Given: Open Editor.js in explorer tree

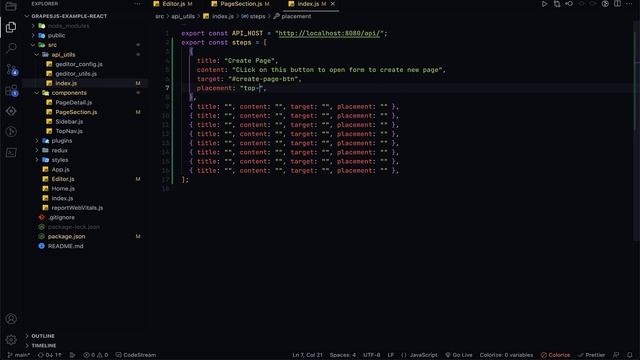Looking at the screenshot, I should pos(63,179).
